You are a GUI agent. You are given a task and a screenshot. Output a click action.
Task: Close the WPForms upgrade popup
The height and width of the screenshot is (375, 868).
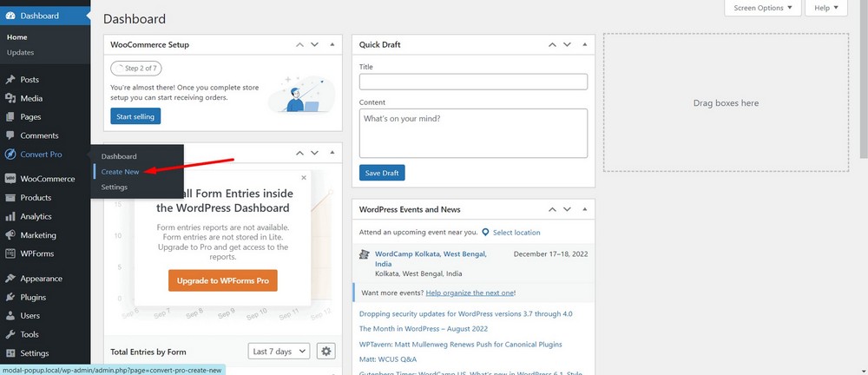(x=303, y=178)
